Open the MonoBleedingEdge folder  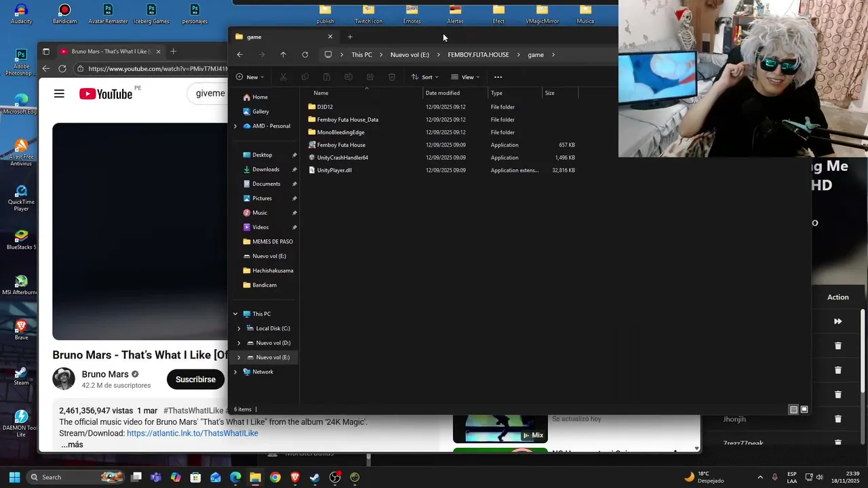pos(340,132)
